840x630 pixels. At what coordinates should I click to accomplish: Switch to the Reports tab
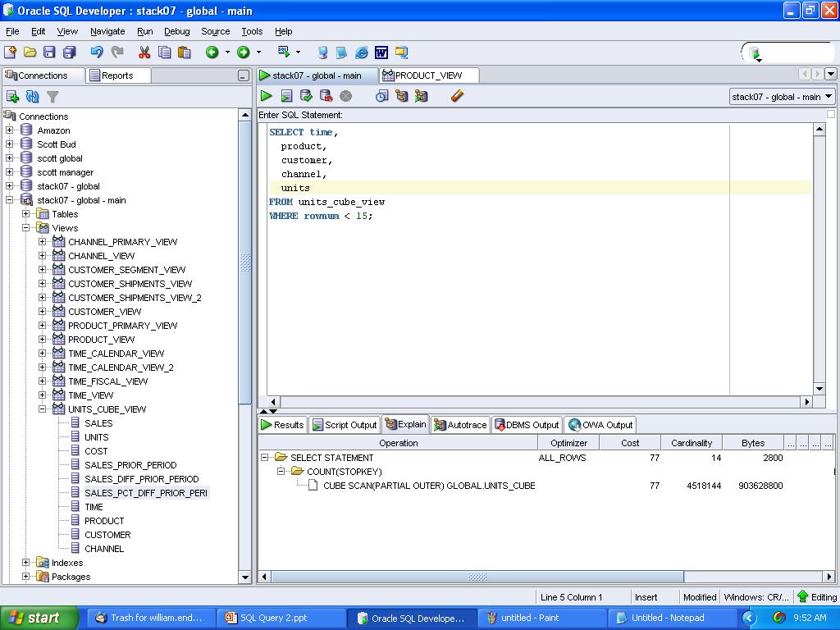click(x=118, y=75)
